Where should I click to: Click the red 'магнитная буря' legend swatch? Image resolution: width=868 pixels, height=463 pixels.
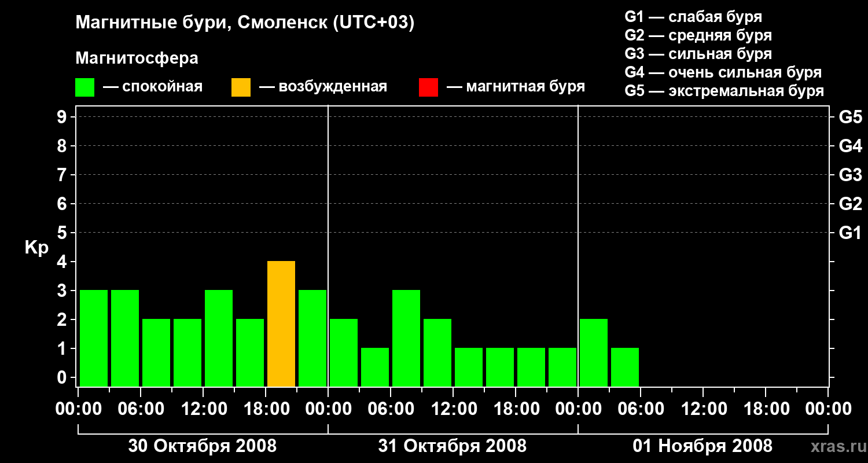(428, 87)
